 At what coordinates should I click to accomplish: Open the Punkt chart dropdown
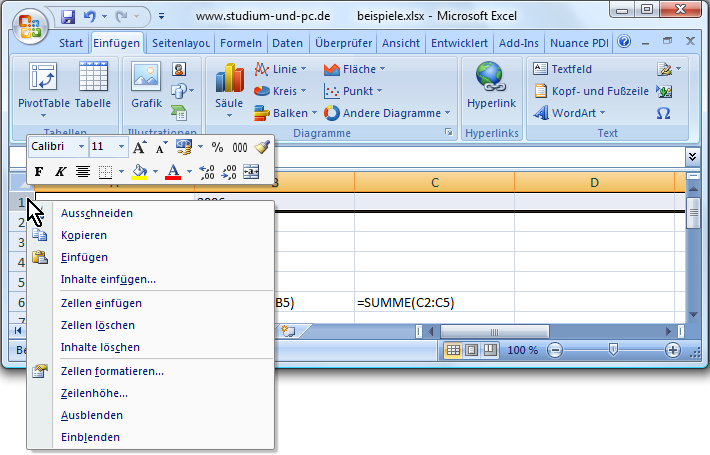click(379, 91)
